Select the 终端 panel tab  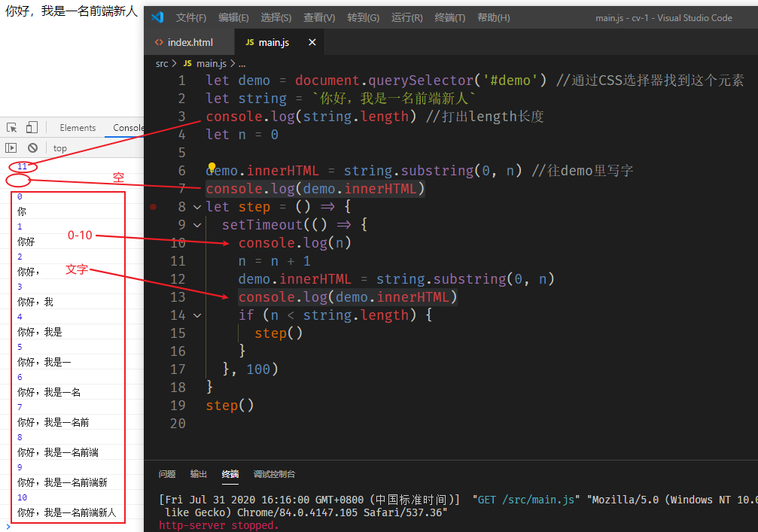tap(230, 474)
